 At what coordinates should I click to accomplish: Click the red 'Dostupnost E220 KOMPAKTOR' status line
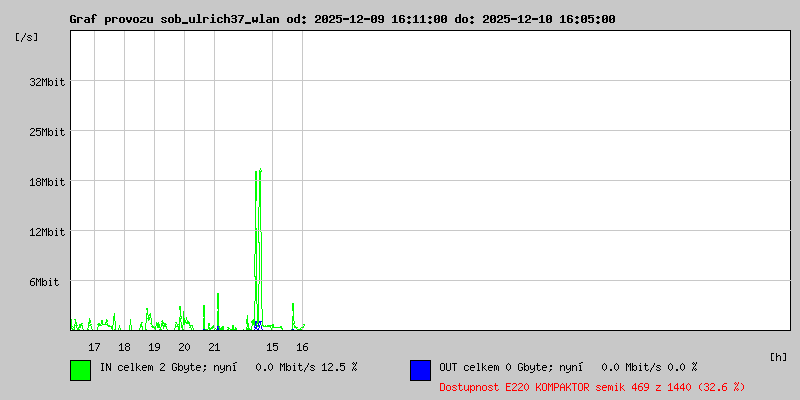pyautogui.click(x=592, y=387)
